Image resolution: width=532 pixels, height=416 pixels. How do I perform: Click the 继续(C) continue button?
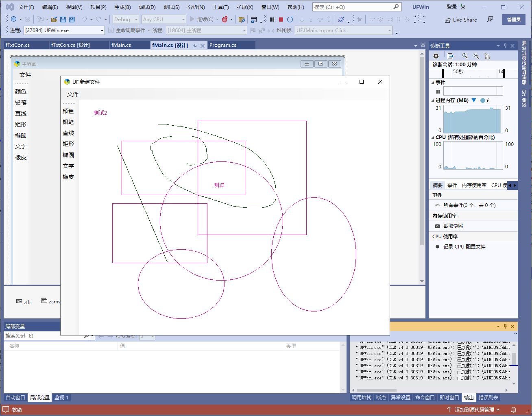coord(201,19)
